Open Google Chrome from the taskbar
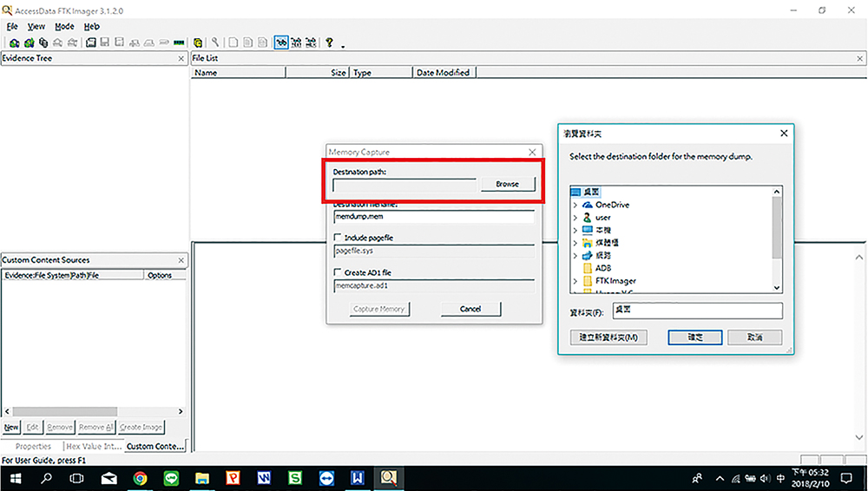868x491 pixels. click(x=140, y=478)
